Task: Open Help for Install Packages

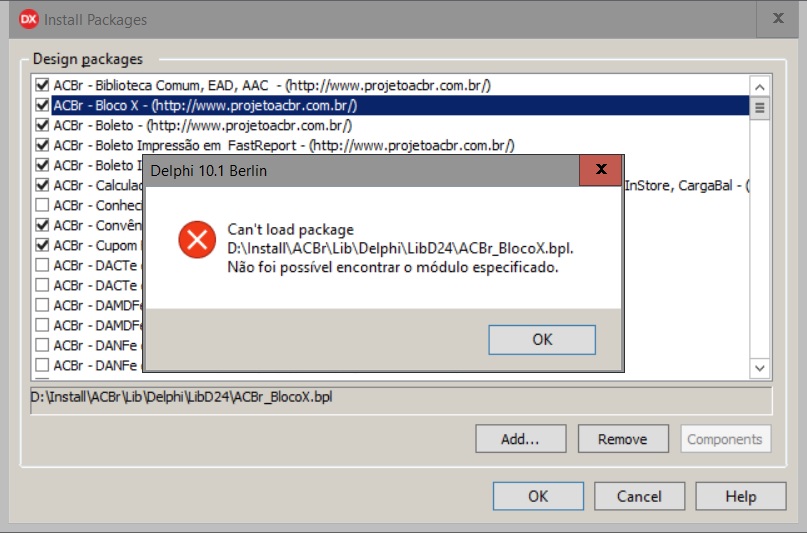Action: (x=741, y=496)
